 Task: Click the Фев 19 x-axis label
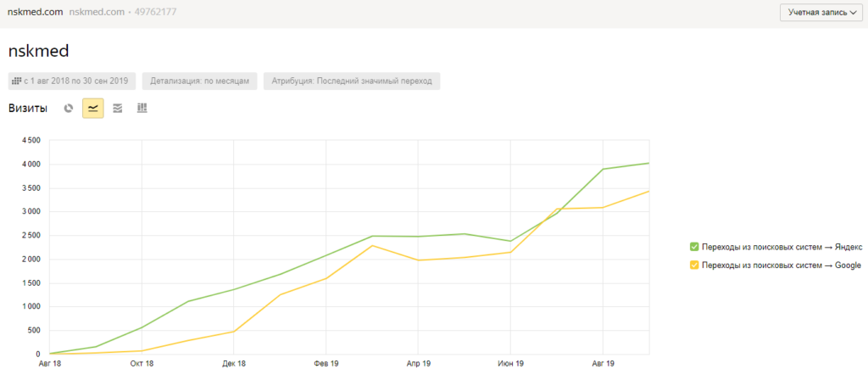325,364
